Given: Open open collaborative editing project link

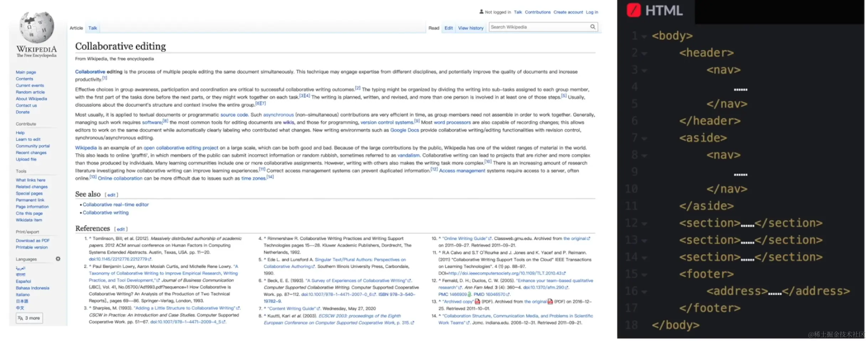Looking at the screenshot, I should (181, 148).
